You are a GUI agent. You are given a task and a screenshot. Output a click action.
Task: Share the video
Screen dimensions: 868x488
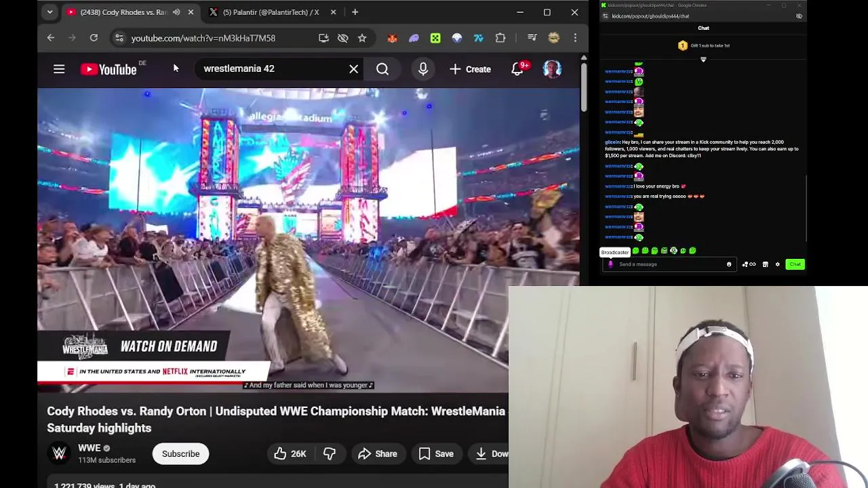[377, 454]
